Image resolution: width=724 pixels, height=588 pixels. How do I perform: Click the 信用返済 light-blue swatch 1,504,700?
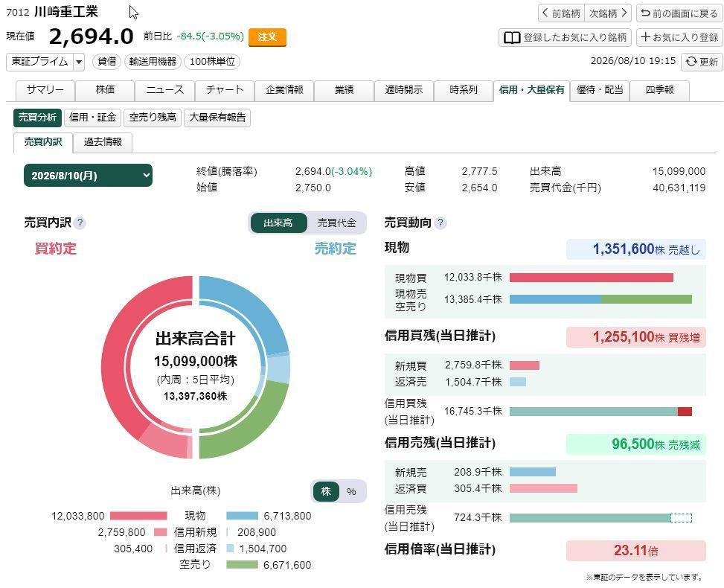tap(230, 549)
